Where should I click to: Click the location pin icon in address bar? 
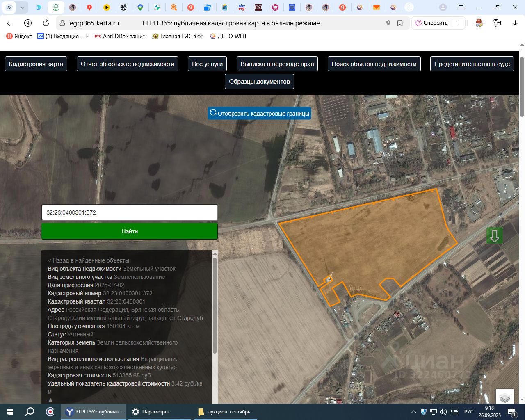pos(388,23)
